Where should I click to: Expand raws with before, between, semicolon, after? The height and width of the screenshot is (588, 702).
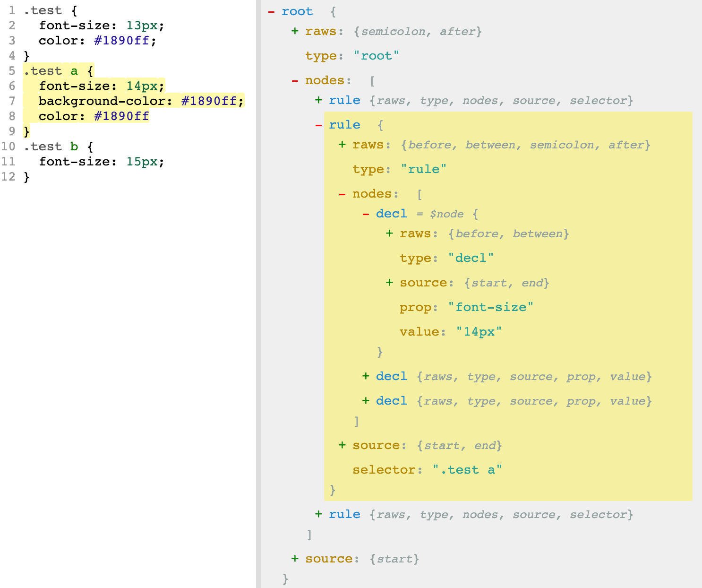[342, 145]
